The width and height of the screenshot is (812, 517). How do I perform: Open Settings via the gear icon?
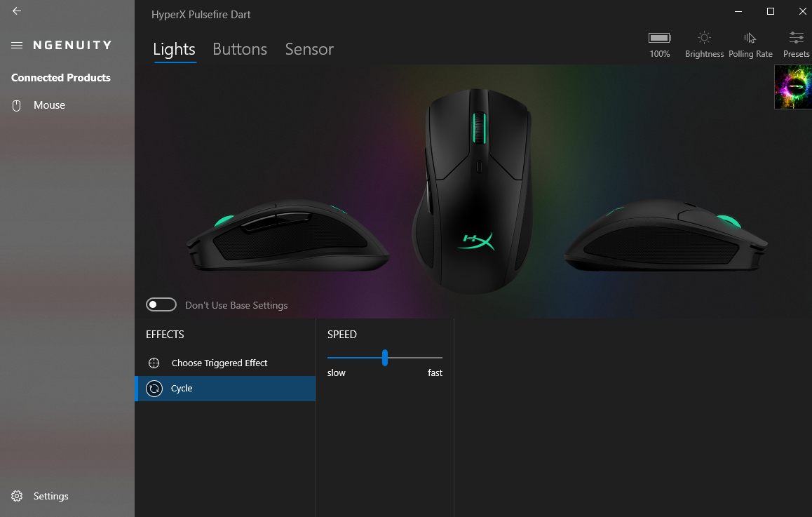[x=17, y=496]
